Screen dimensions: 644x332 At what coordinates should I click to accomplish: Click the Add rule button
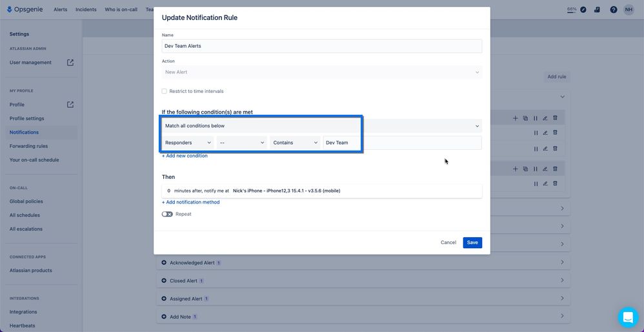[556, 76]
